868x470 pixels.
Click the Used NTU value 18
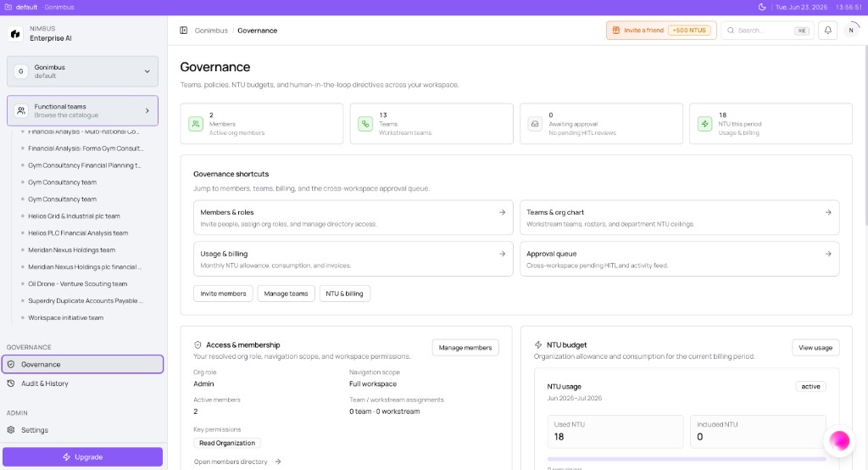coord(559,437)
